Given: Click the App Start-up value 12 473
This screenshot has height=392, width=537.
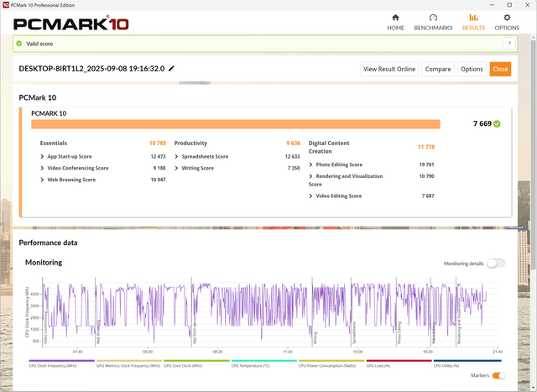Looking at the screenshot, I should tap(158, 156).
